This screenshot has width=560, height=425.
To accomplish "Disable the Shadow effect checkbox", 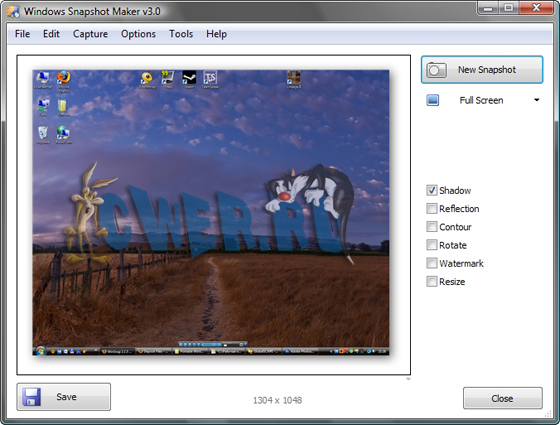I will 431,190.
